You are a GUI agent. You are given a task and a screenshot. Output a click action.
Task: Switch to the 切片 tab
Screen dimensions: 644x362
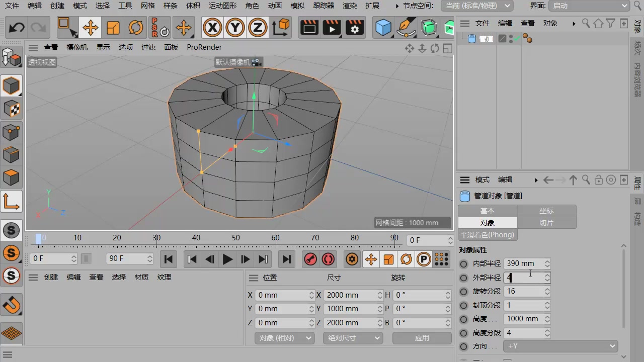click(x=546, y=223)
